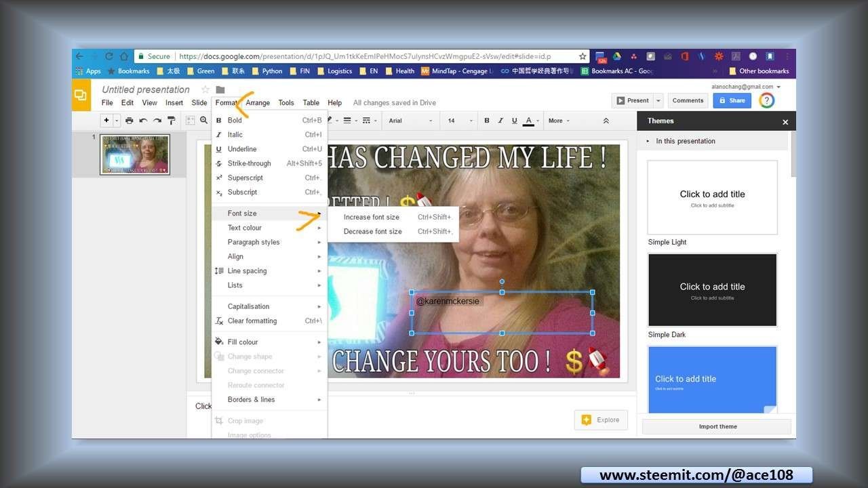Image resolution: width=868 pixels, height=488 pixels.
Task: Click the help question mark icon
Action: click(x=766, y=100)
